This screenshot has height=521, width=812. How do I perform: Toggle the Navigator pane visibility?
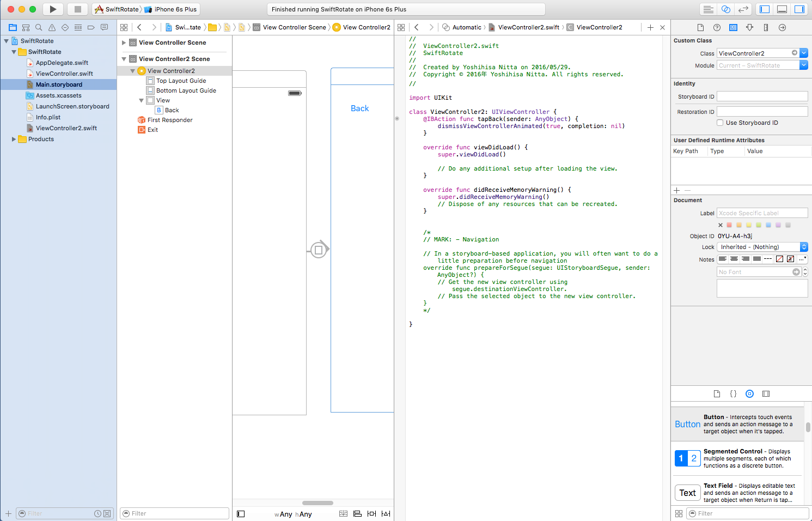click(765, 9)
